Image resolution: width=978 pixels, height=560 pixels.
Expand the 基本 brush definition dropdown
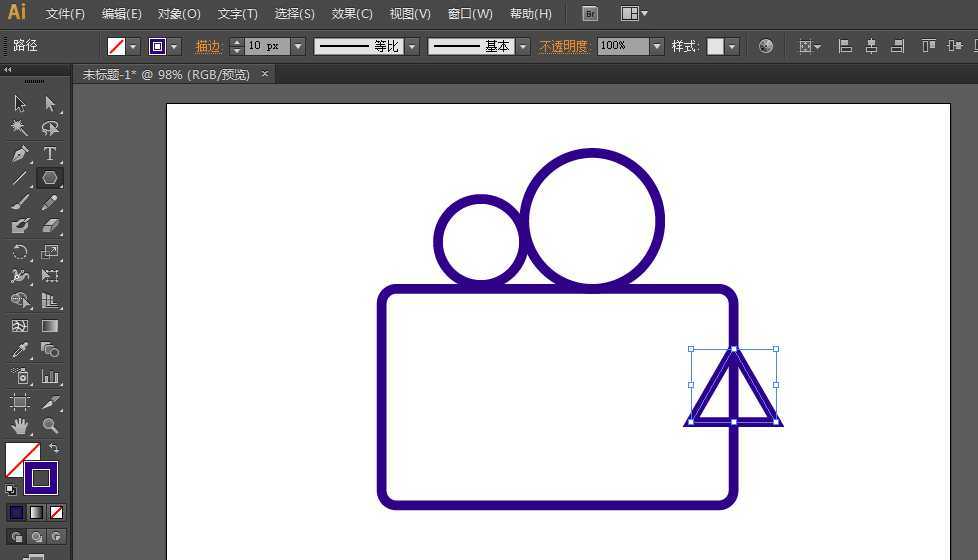523,46
